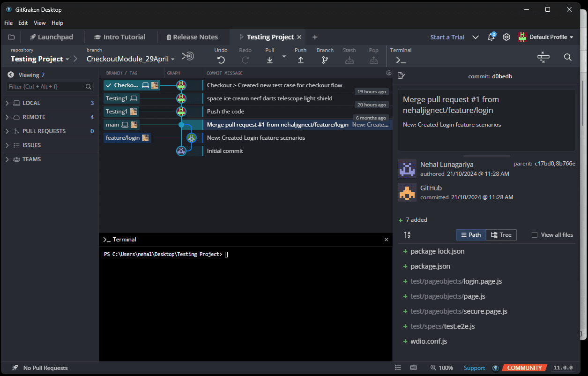Open the CheckoutModule_29April branch dropdown
The height and width of the screenshot is (376, 588).
tap(131, 59)
